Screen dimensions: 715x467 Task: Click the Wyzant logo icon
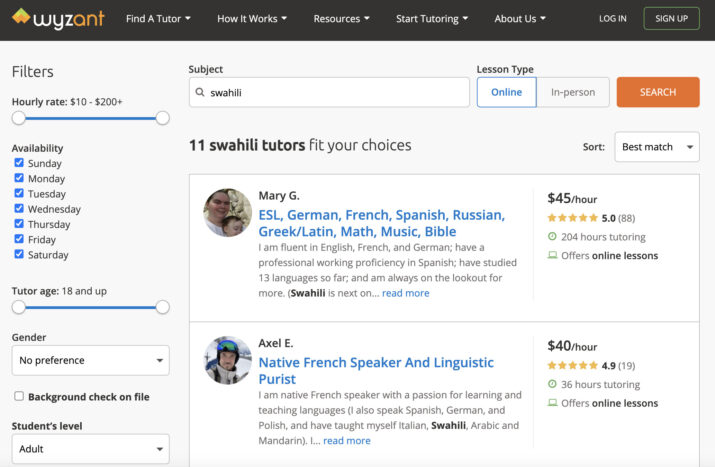[21, 16]
